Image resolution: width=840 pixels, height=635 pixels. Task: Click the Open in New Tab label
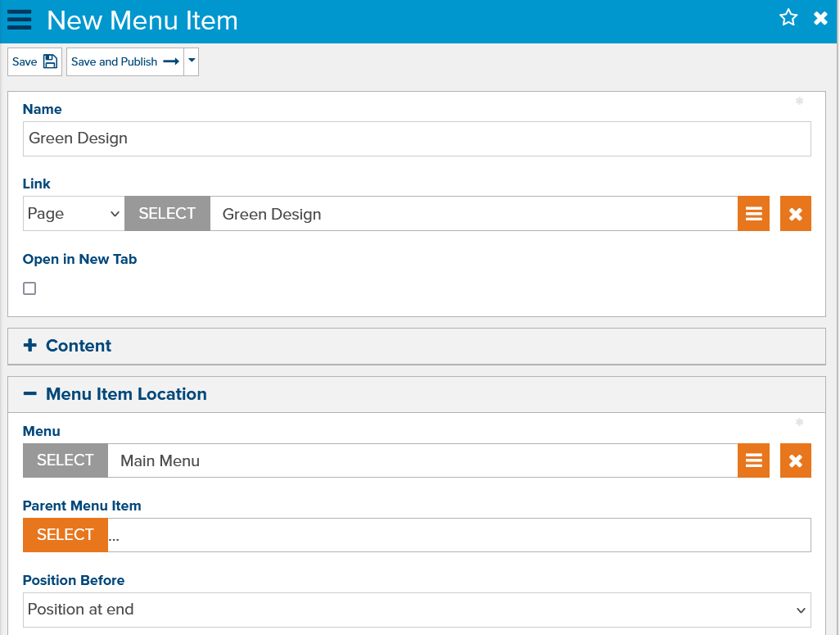pyautogui.click(x=79, y=259)
